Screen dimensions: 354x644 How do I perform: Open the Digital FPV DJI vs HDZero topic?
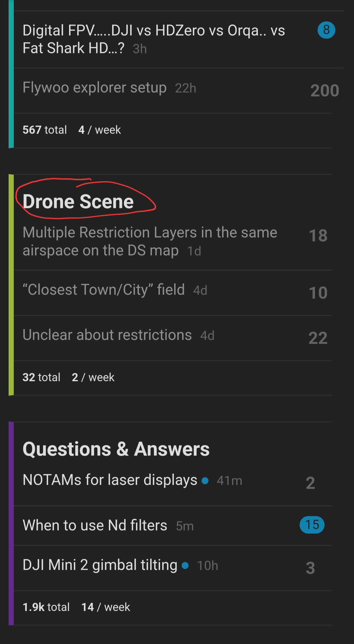tap(154, 39)
